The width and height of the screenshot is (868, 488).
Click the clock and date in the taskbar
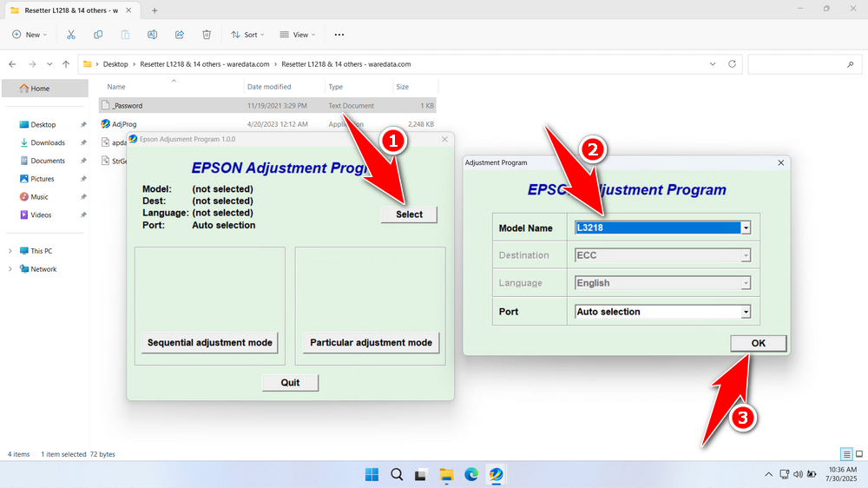(x=842, y=474)
